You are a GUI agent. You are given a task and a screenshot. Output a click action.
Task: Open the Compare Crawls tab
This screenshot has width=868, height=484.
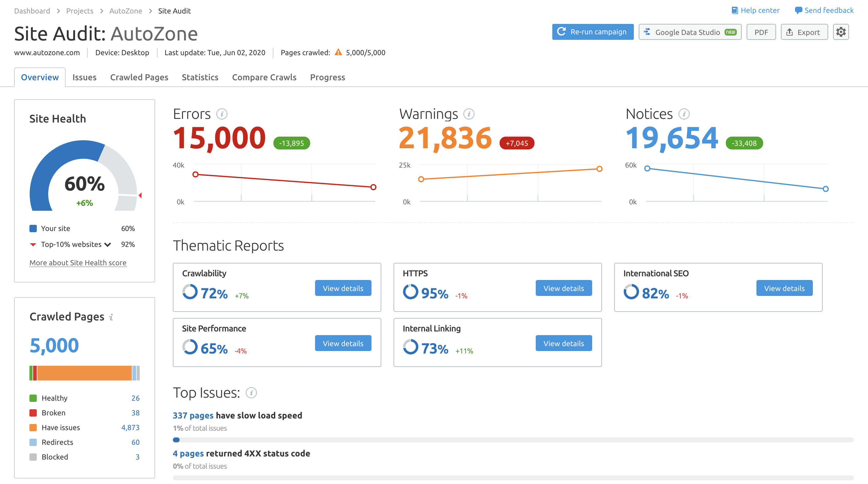(x=264, y=77)
